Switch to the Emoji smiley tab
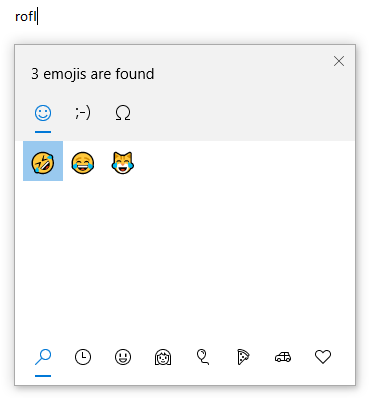The image size is (370, 398). coord(43,113)
